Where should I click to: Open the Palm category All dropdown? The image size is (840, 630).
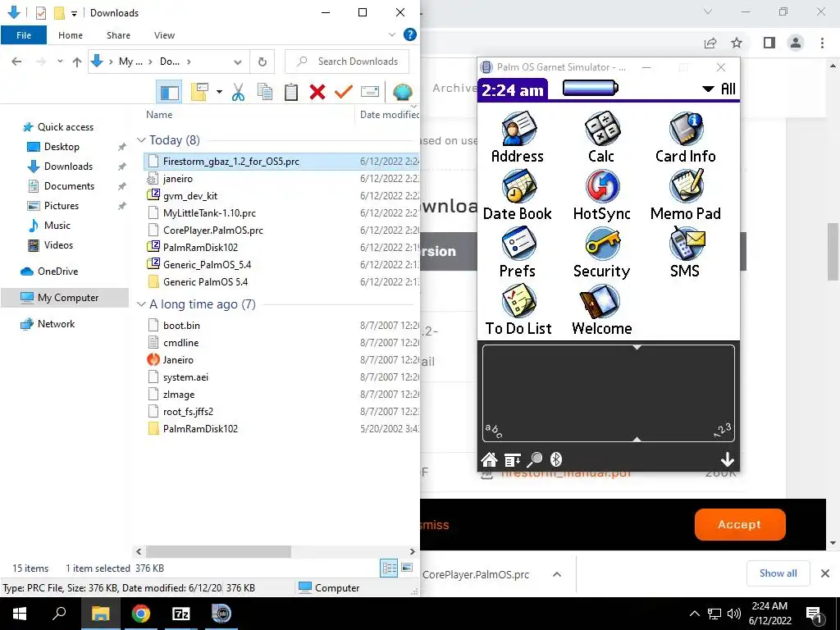pyautogui.click(x=719, y=89)
